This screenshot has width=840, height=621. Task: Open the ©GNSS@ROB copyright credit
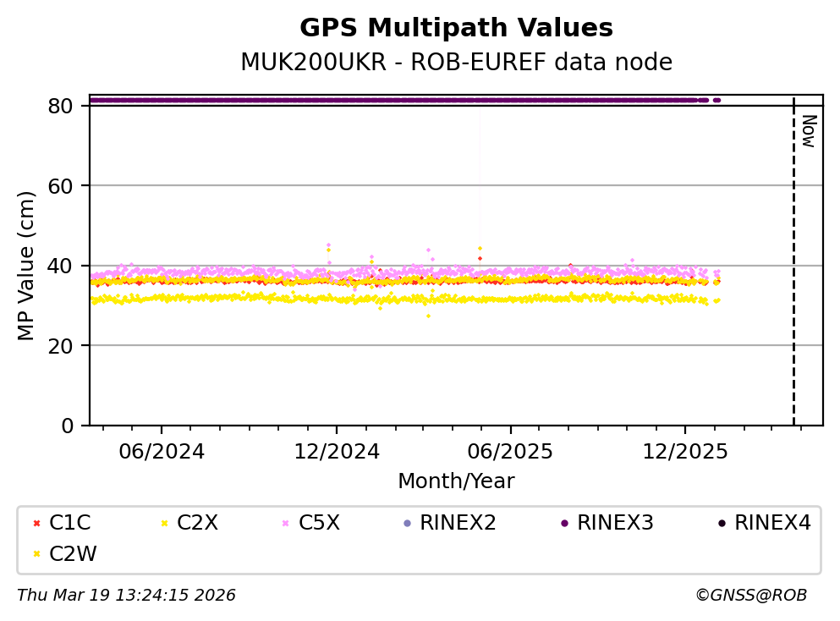(x=750, y=596)
